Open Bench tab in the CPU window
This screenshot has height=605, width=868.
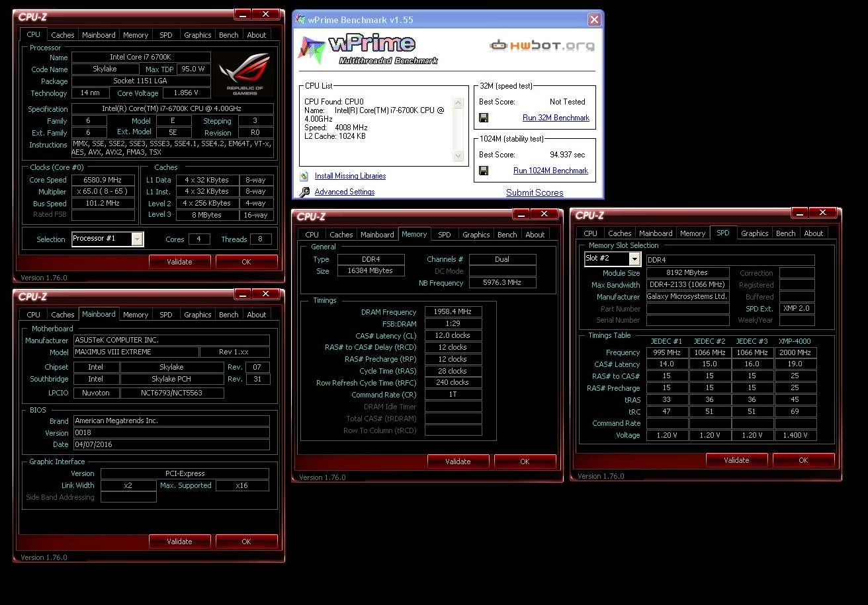(x=229, y=35)
